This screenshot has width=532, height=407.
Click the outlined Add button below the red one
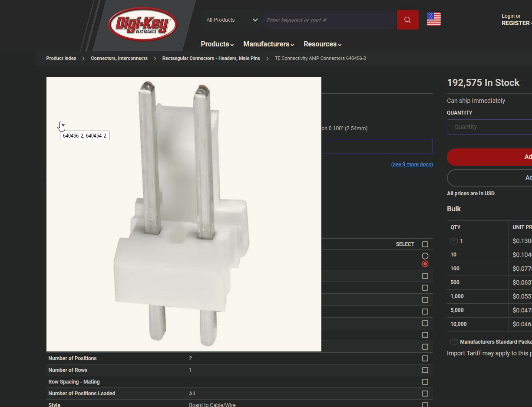(x=489, y=177)
